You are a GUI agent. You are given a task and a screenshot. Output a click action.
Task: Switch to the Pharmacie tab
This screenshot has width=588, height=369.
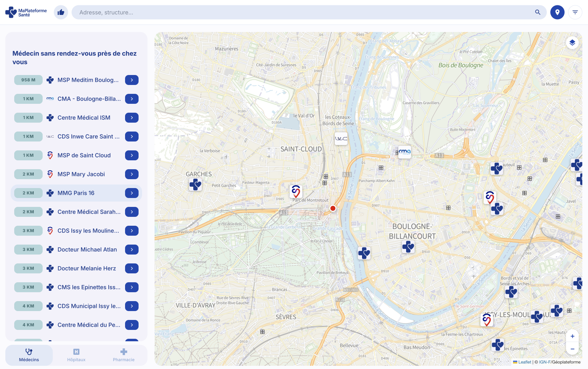[124, 355]
